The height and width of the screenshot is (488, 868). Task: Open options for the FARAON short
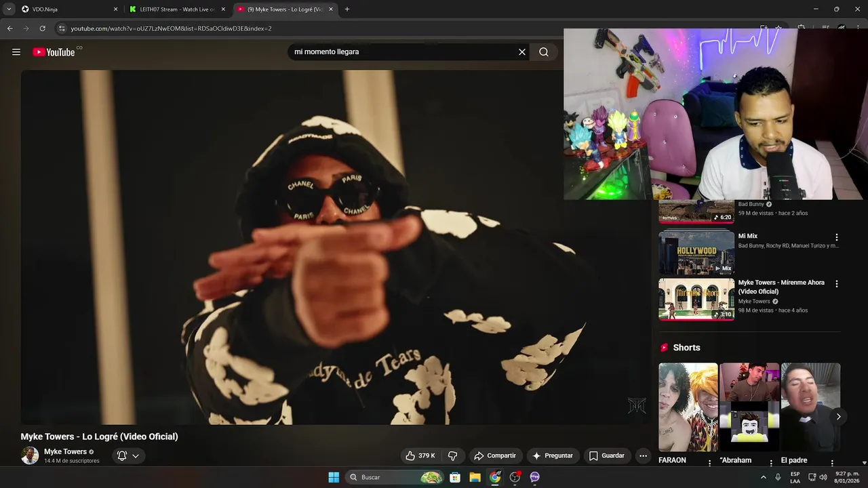[710, 463]
